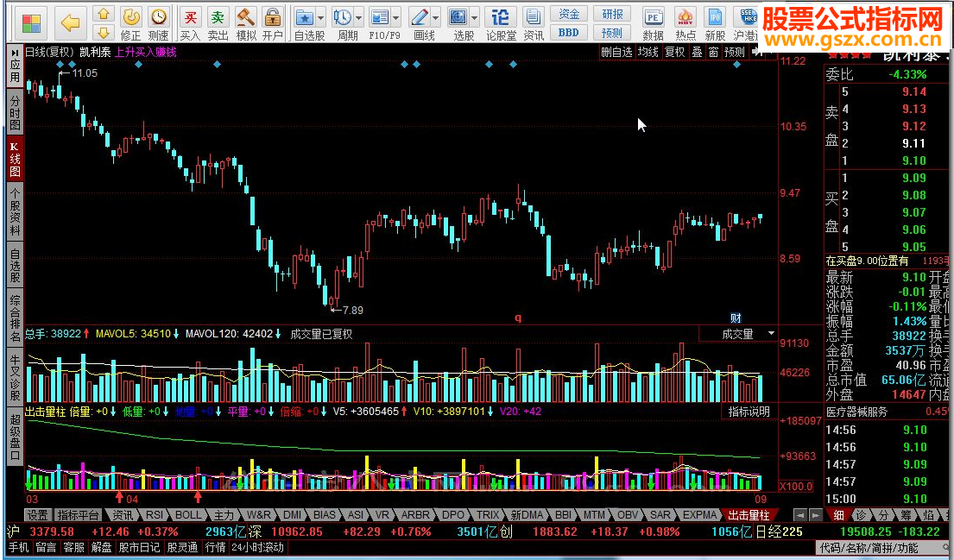This screenshot has width=954, height=560.
Task: Toggle the 叠 overlay chart option
Action: click(697, 52)
